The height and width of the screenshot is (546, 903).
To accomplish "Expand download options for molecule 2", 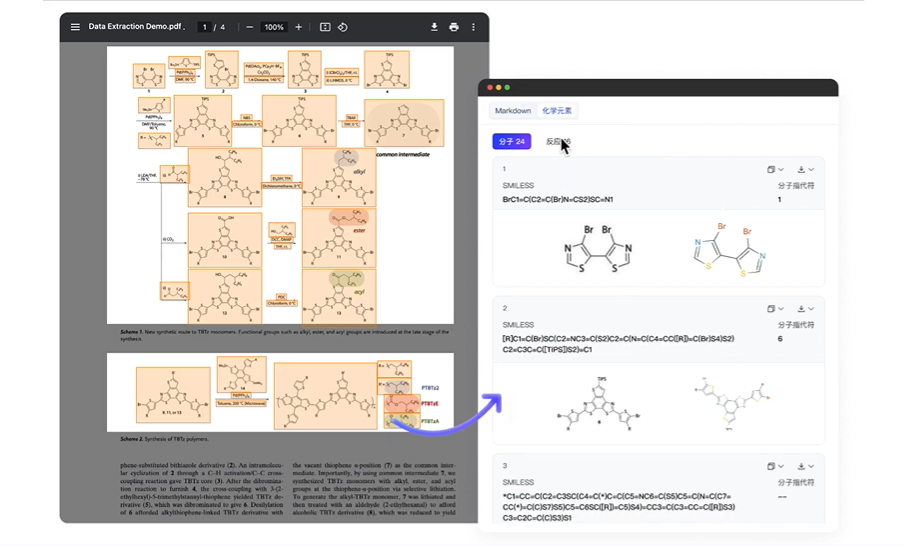I will [x=806, y=309].
